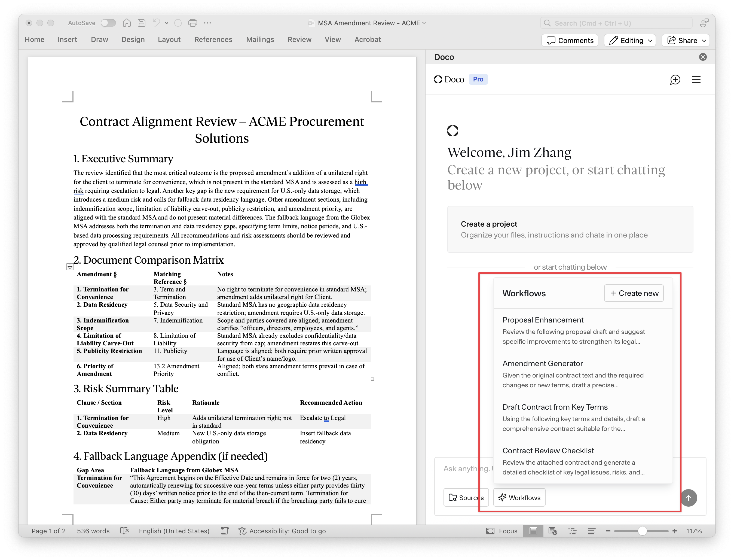Click the Home icon in title bar
The image size is (734, 560).
click(127, 23)
